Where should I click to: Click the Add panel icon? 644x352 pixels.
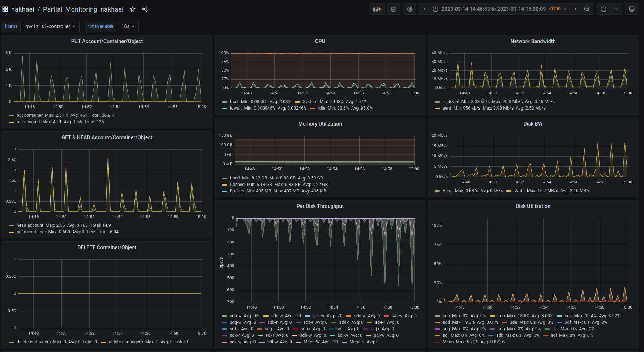pyautogui.click(x=377, y=9)
